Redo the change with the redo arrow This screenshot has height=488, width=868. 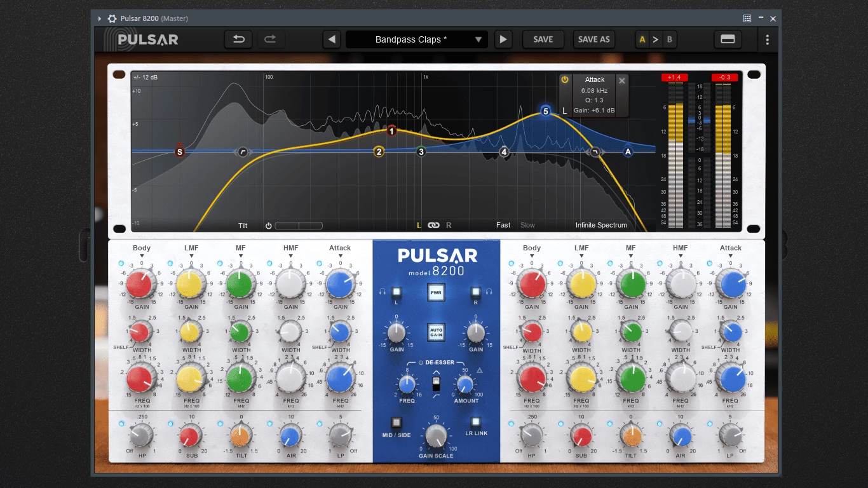(x=270, y=39)
